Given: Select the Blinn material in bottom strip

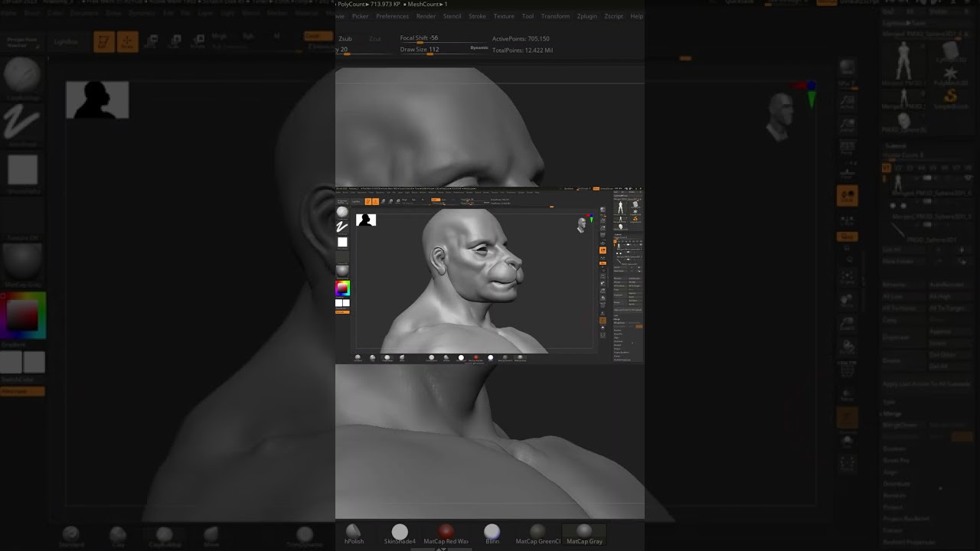Looking at the screenshot, I should (x=492, y=533).
